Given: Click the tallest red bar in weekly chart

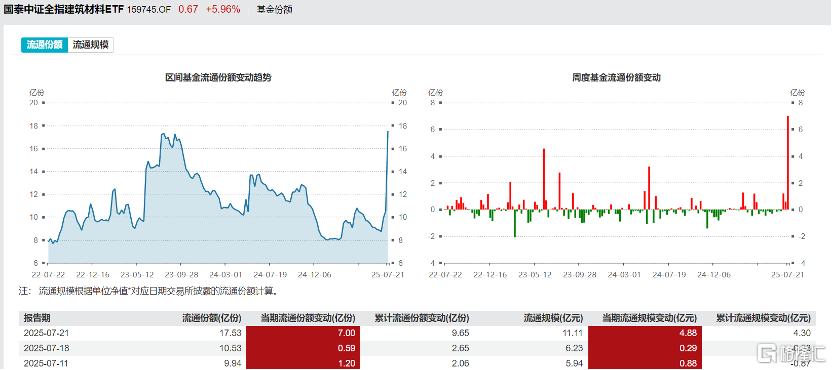Looking at the screenshot, I should tap(788, 162).
